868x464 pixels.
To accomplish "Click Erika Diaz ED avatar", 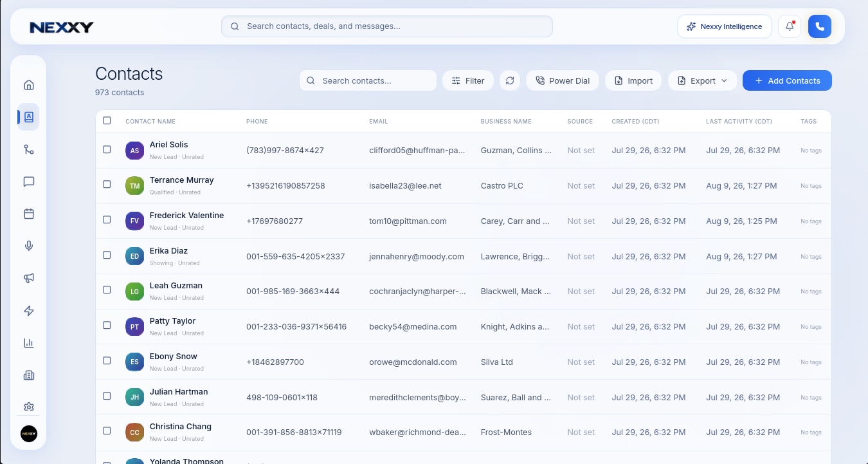I will [x=134, y=256].
